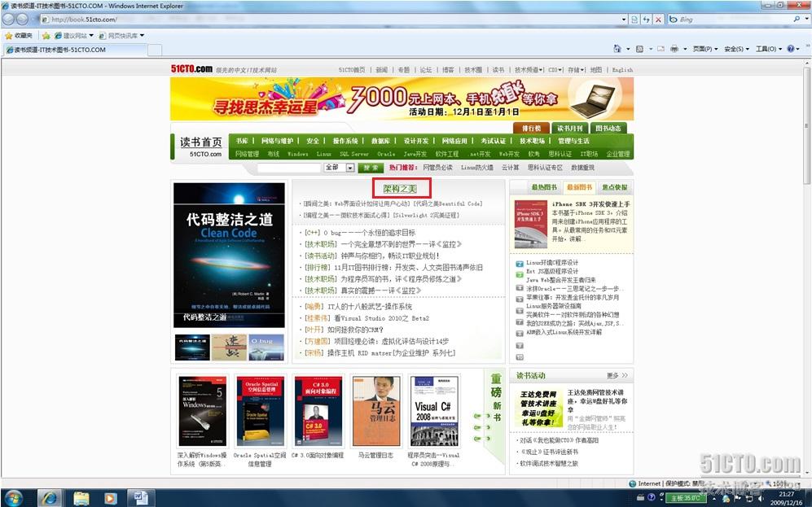Screen dimensions: 812x507
Task: Click the volume speaker tray icon
Action: click(x=761, y=498)
